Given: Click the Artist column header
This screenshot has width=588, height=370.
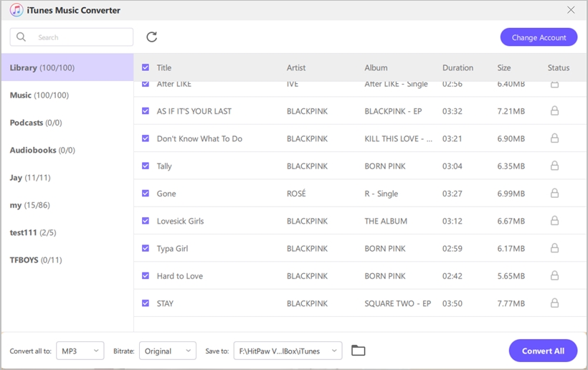Looking at the screenshot, I should pos(296,67).
